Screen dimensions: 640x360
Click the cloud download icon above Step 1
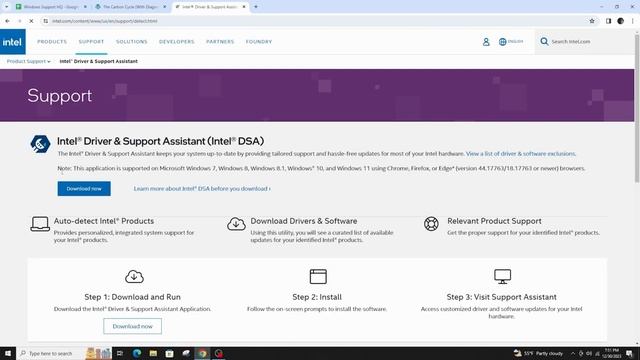coord(134,276)
